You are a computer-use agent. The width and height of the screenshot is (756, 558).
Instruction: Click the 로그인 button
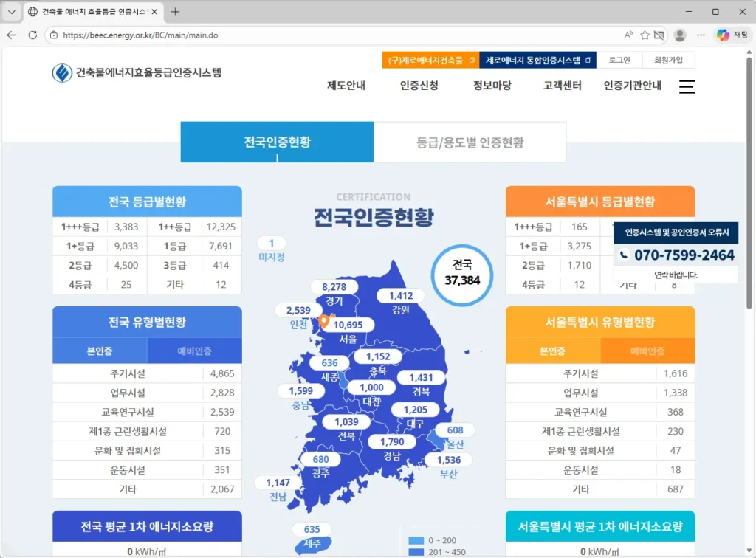tap(619, 60)
